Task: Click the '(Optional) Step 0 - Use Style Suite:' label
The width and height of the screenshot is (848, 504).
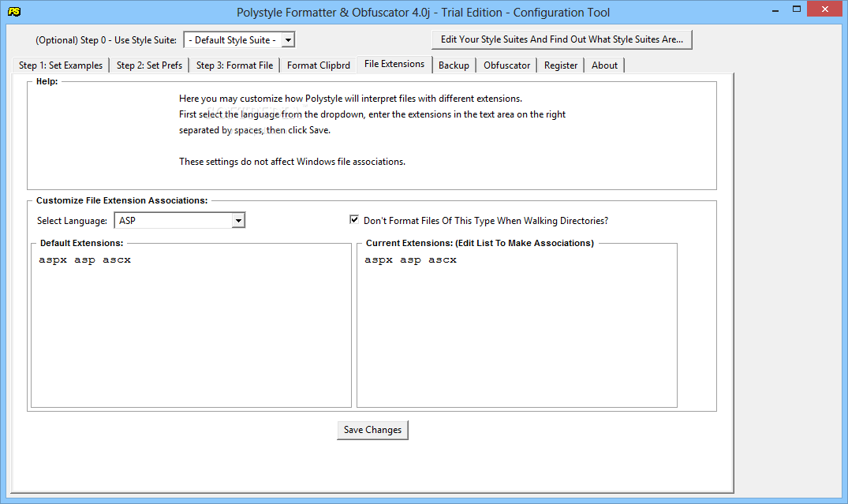Action: click(x=106, y=40)
